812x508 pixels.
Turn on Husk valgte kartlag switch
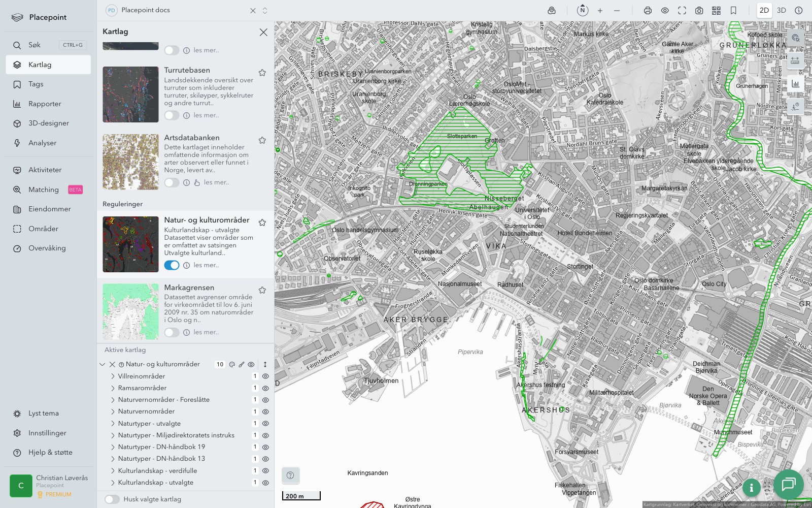tap(112, 499)
